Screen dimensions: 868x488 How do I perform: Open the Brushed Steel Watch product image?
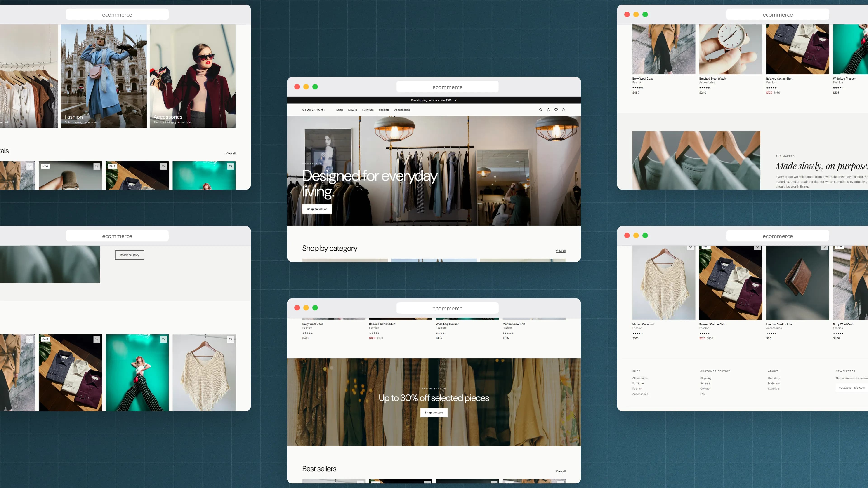click(731, 49)
